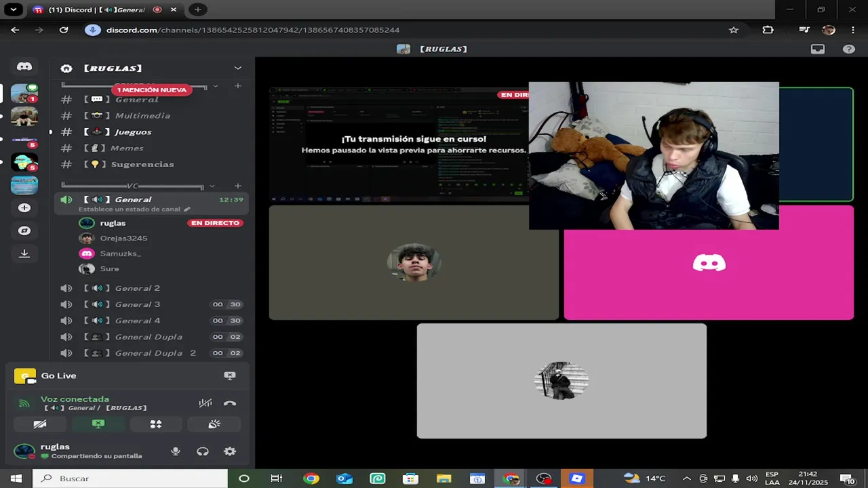Join the General Dupla voice channel
Image resolution: width=868 pixels, height=488 pixels.
coord(150,337)
